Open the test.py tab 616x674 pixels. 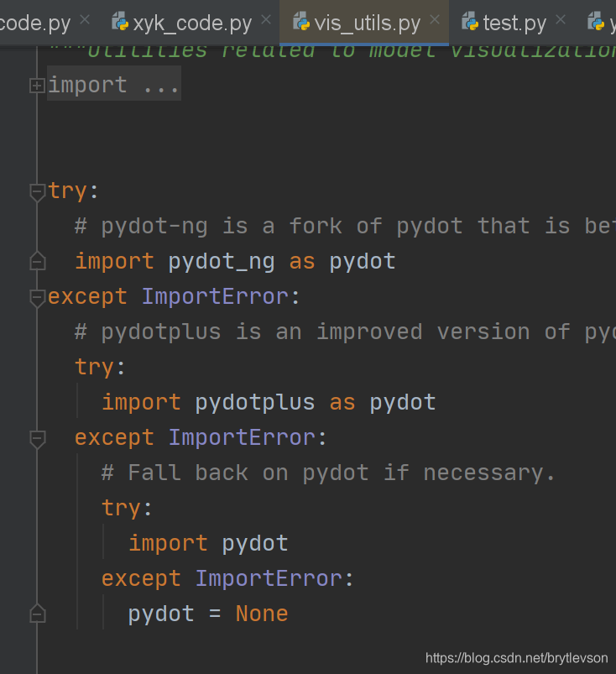tap(514, 24)
